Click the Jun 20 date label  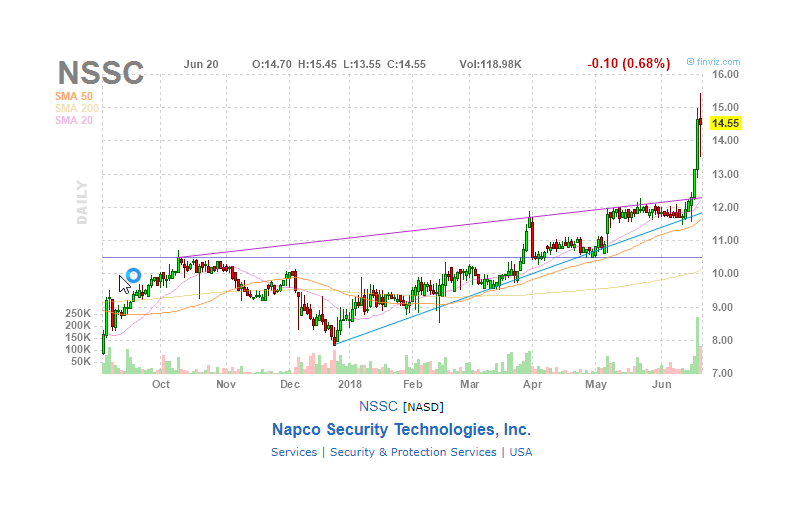pos(201,64)
